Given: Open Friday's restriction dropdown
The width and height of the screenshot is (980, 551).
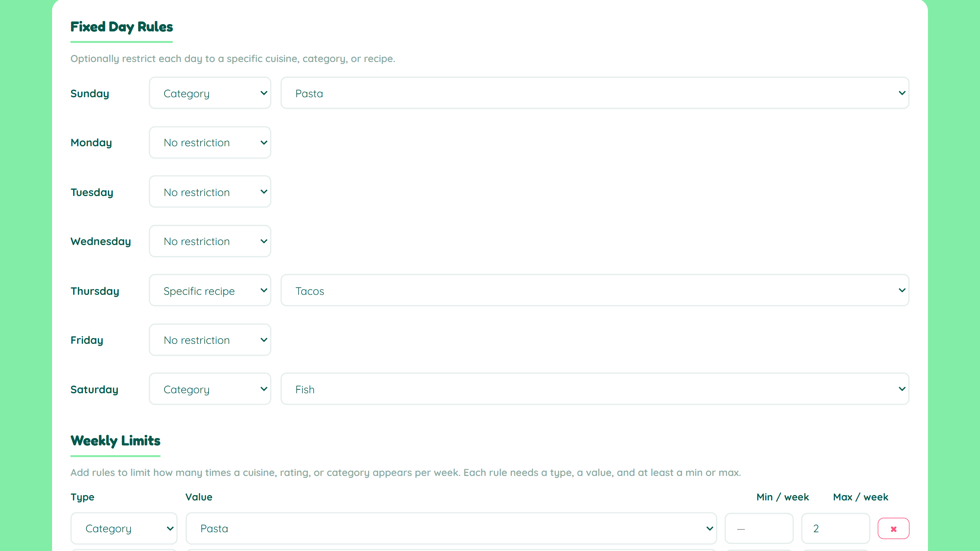Looking at the screenshot, I should (x=210, y=339).
